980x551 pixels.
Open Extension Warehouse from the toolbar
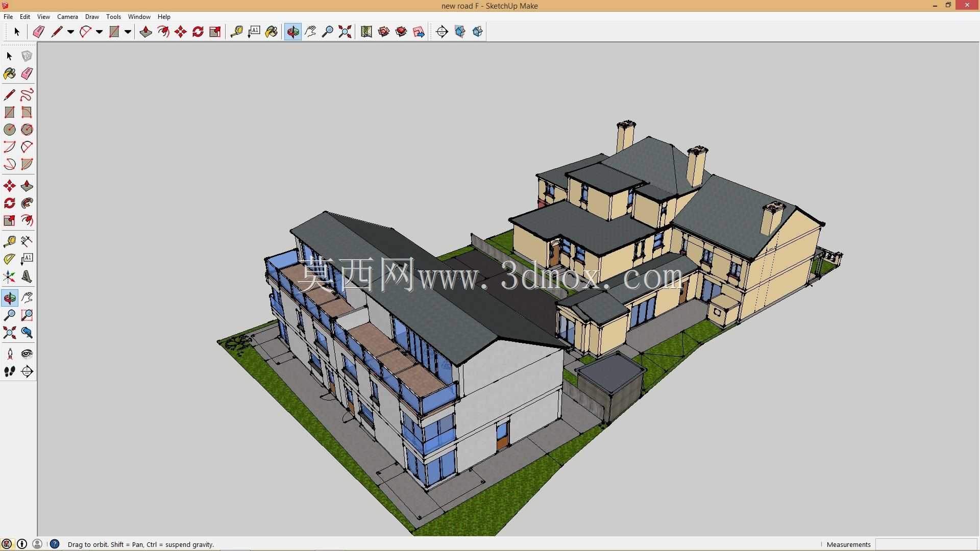coord(401,32)
